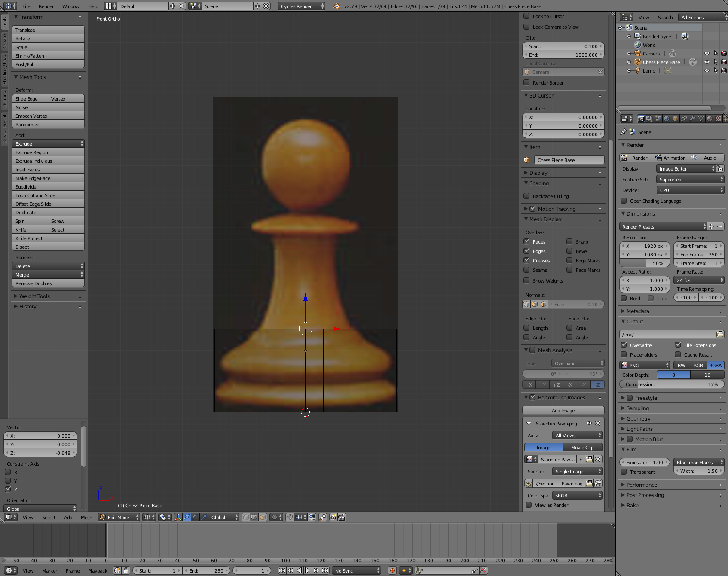Toggle the 3D manipulator axes icon
Screen dimensions: 728x576
coord(178,517)
